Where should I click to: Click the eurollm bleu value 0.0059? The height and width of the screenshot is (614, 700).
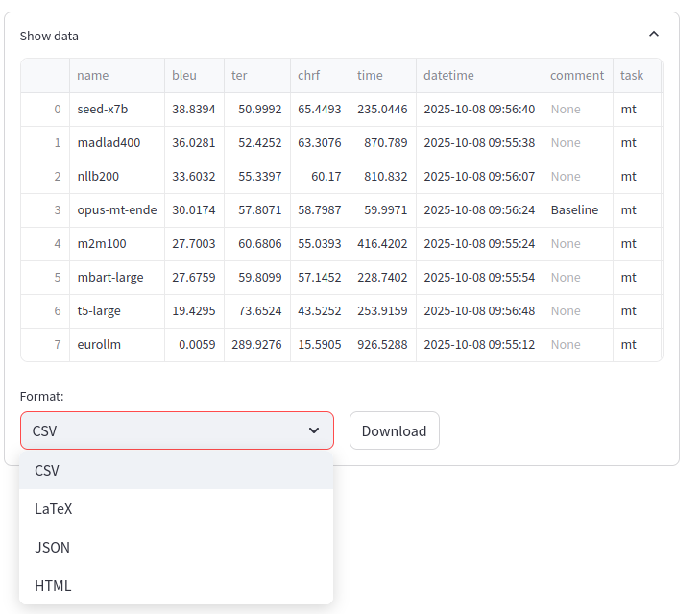(x=195, y=345)
